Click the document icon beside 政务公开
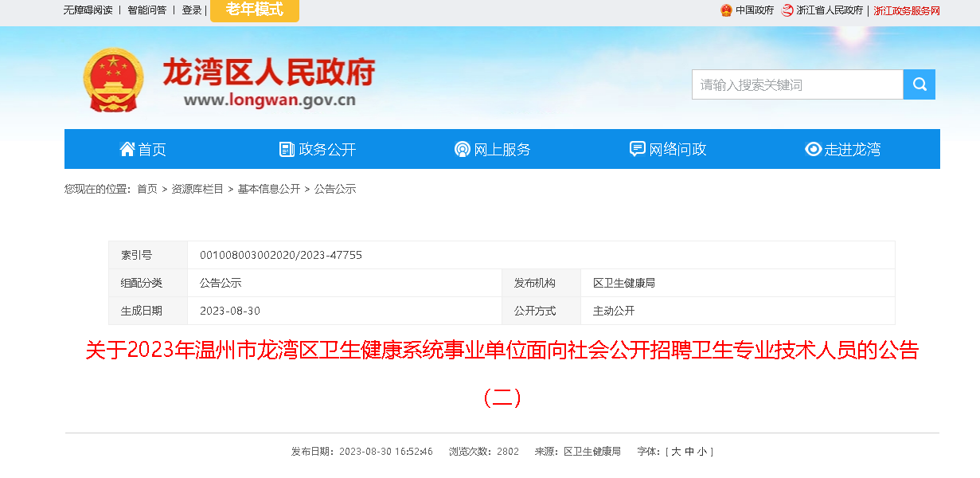The image size is (980, 478). click(287, 149)
